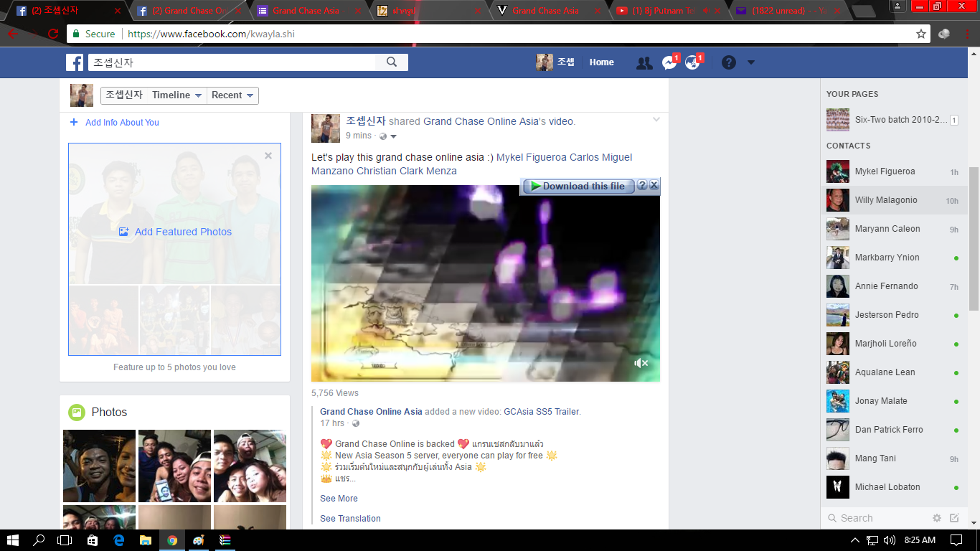Image resolution: width=980 pixels, height=551 pixels.
Task: Open Microsoft Edge from the taskbar
Action: (x=118, y=540)
